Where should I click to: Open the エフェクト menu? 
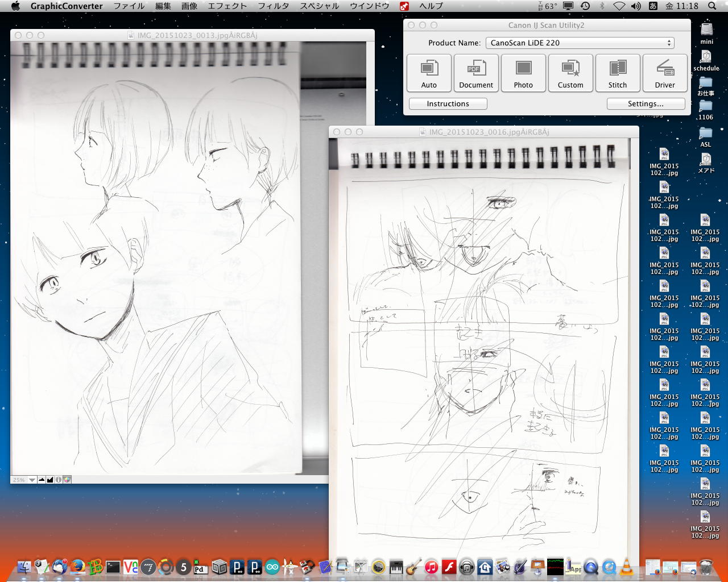tap(227, 6)
